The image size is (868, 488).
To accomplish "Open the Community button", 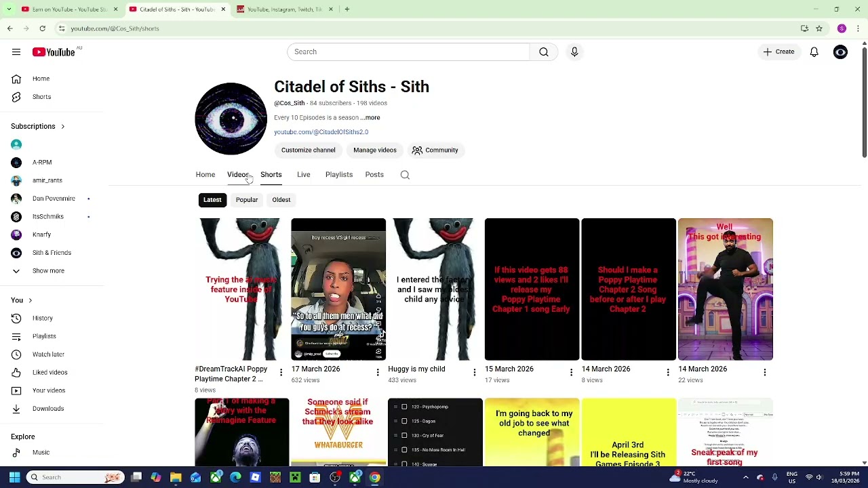I will pos(435,150).
